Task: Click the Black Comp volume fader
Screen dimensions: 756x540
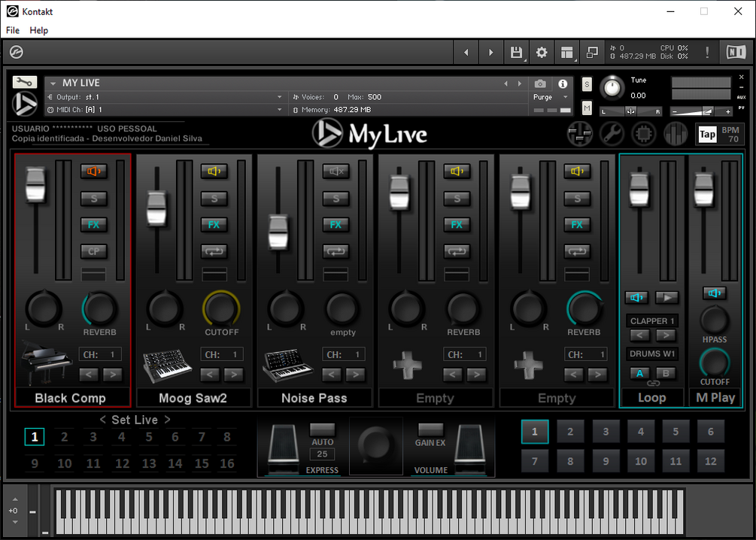Action: 35,185
